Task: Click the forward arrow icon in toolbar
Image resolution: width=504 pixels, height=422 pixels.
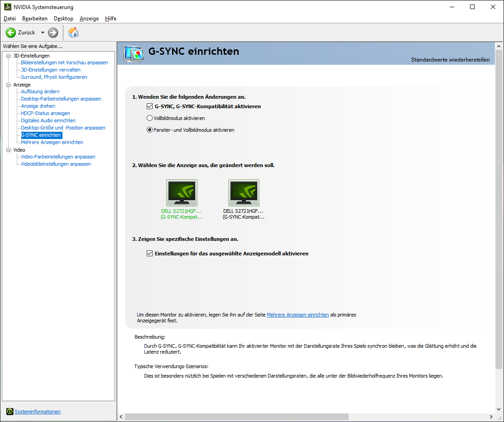Action: click(53, 33)
